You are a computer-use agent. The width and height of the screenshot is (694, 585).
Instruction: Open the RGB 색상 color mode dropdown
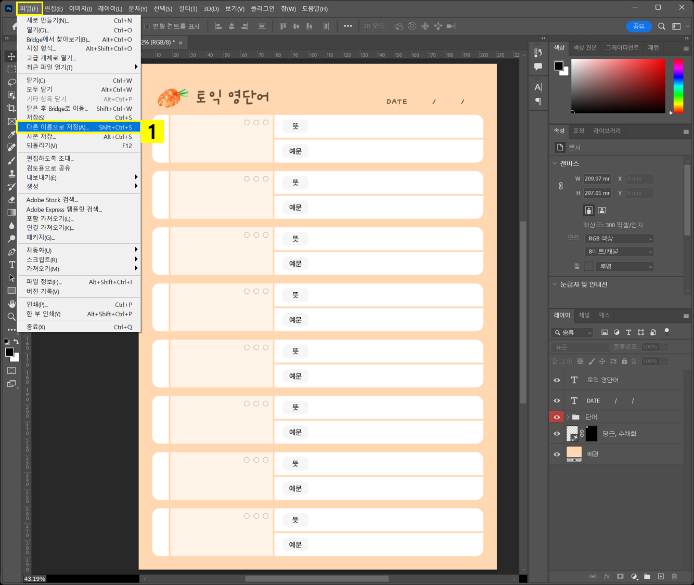618,238
